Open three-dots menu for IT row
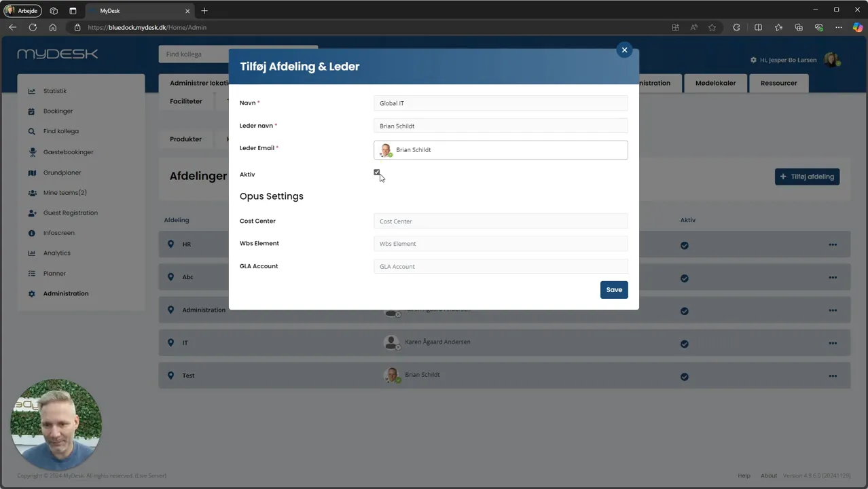This screenshot has height=489, width=868. [833, 343]
